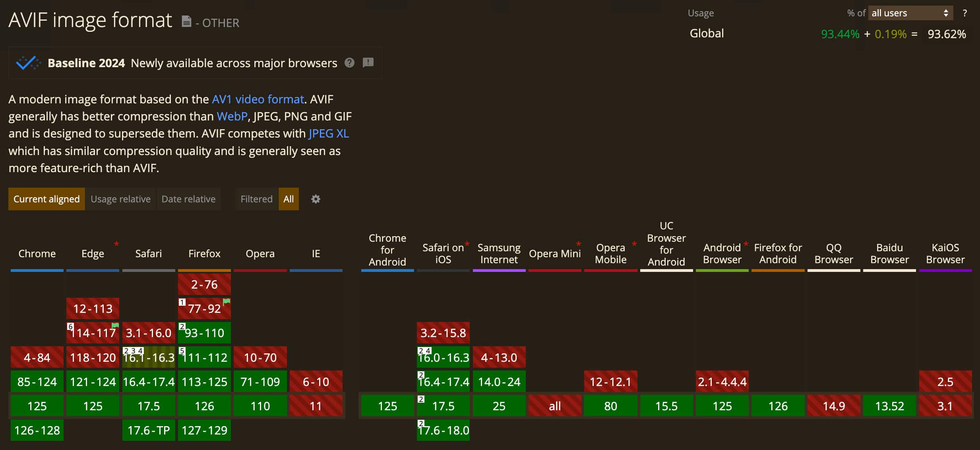Click the usage help question mark
The image size is (980, 450).
[965, 13]
